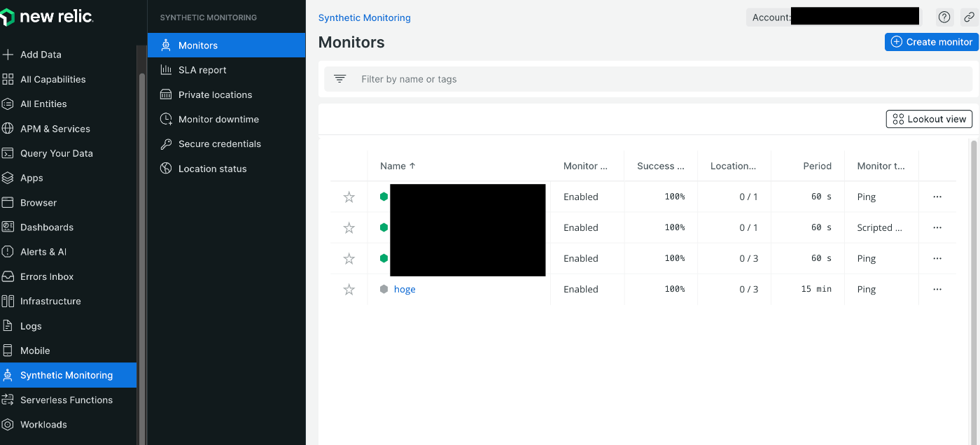Click the Mobile device icon
980x445 pixels.
(8, 351)
